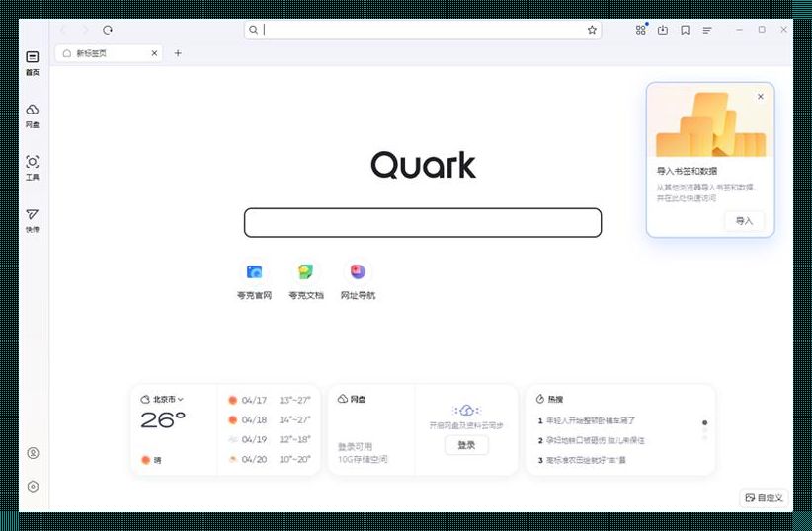Add a new tab with plus button

[x=178, y=53]
